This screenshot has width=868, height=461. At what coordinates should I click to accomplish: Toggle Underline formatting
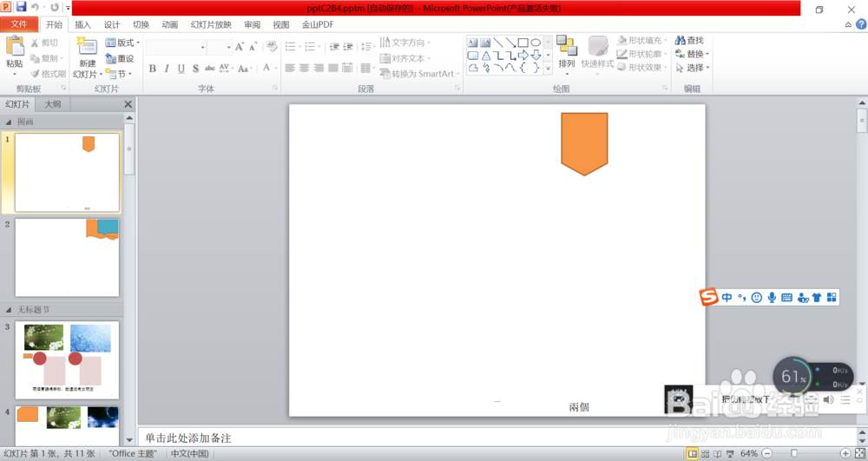181,68
